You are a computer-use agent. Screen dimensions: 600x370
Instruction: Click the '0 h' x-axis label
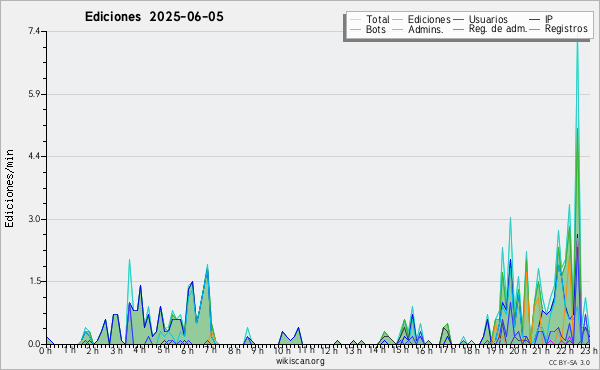46,350
